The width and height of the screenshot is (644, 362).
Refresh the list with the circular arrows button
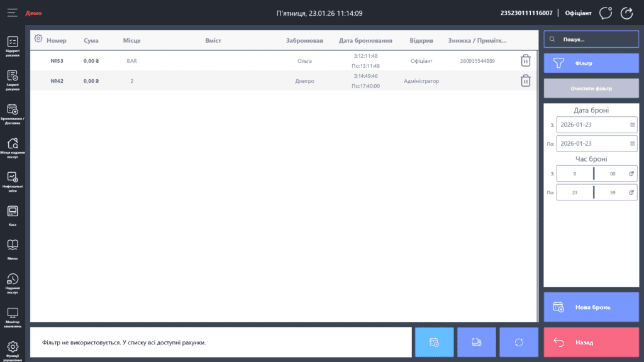click(519, 343)
